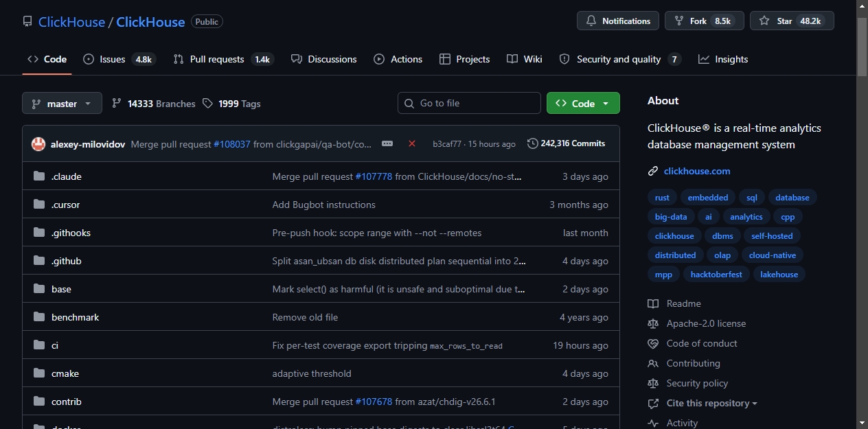868x429 pixels.
Task: Select the hacktoberfest topic tag
Action: (716, 274)
